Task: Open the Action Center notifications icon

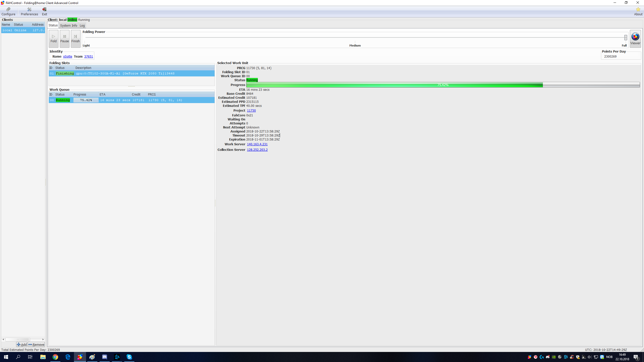Action: click(x=636, y=357)
